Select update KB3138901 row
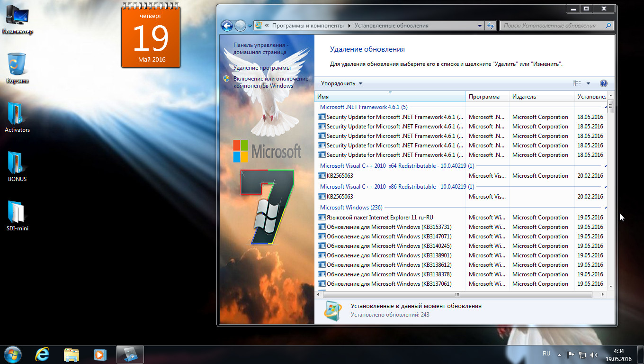 [461, 255]
